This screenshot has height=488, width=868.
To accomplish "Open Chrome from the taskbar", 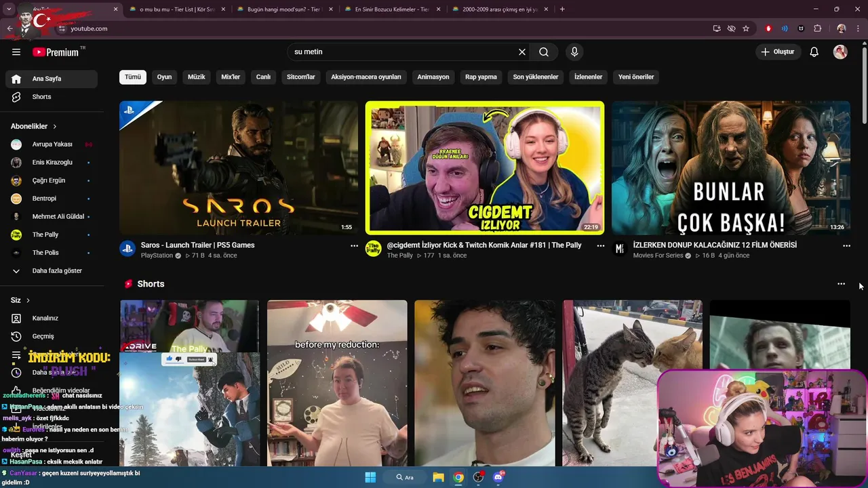I will click(458, 477).
